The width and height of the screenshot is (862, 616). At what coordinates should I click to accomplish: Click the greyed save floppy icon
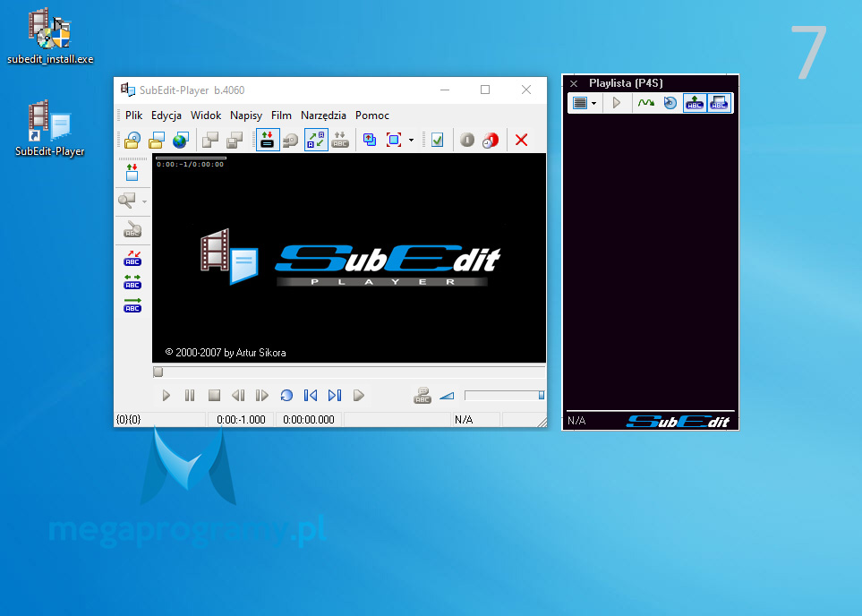coord(235,141)
